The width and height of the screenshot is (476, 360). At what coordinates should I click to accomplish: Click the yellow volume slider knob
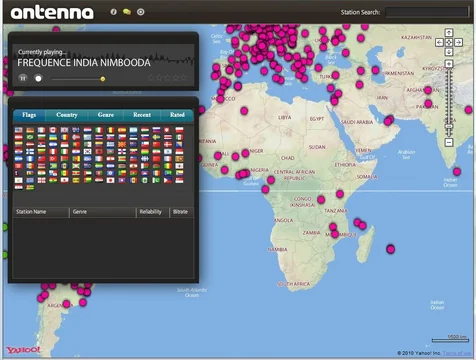pos(103,79)
